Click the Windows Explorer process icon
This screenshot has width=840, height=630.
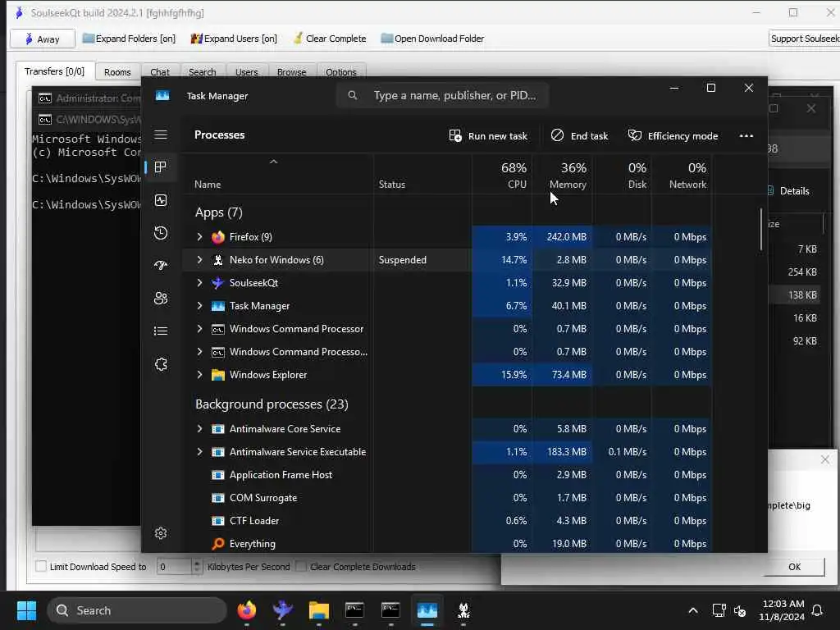click(218, 375)
